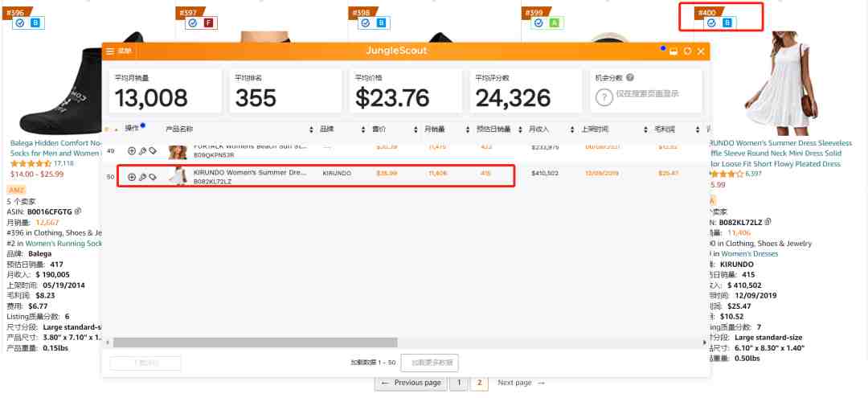The height and width of the screenshot is (398, 868).
Task: Click the refresh icon in JungleScout header
Action: click(x=687, y=51)
